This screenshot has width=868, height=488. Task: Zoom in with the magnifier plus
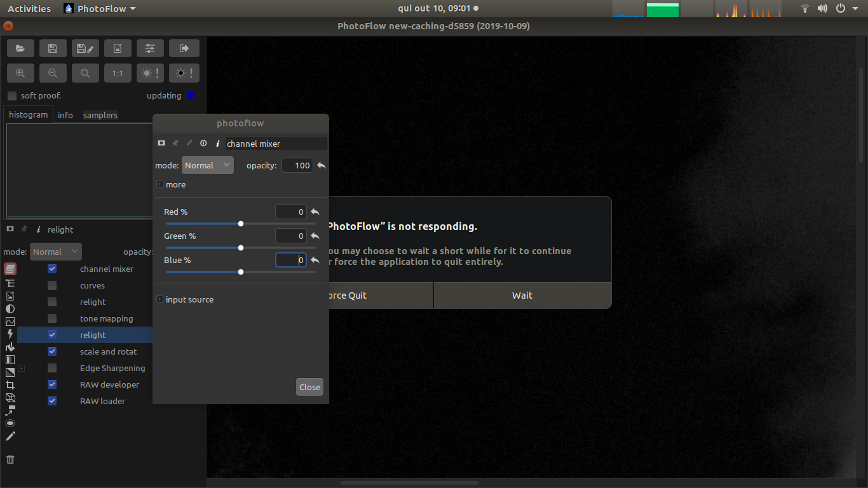pos(20,73)
